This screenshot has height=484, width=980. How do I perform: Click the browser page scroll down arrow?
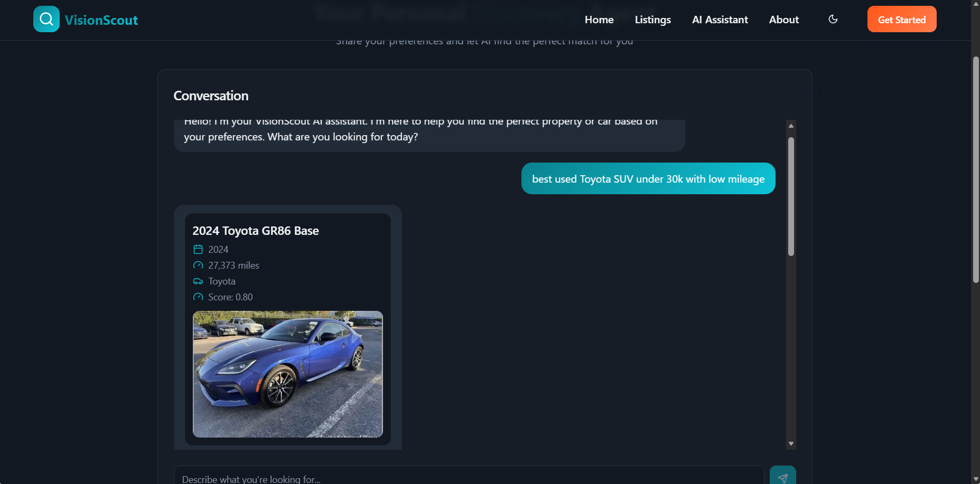(x=976, y=479)
